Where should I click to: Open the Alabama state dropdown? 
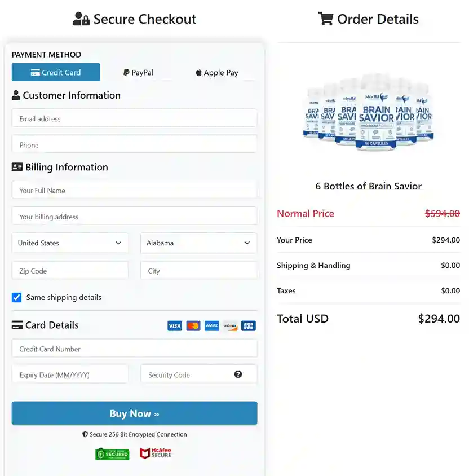[199, 243]
